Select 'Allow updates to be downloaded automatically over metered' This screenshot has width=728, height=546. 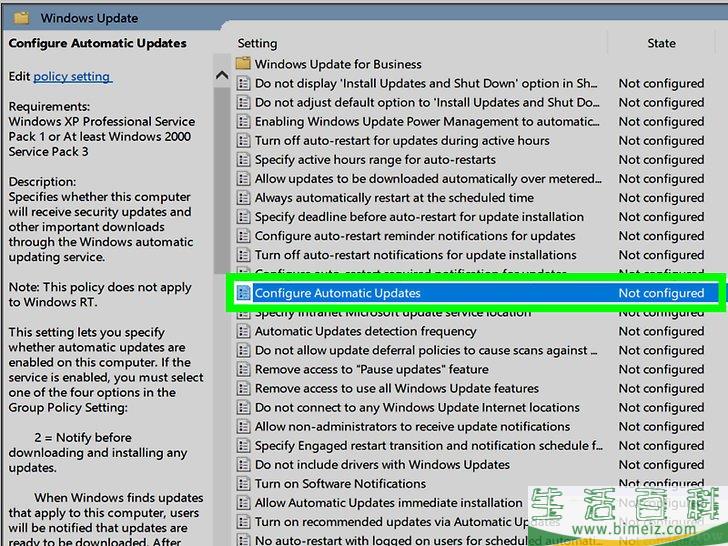(428, 179)
